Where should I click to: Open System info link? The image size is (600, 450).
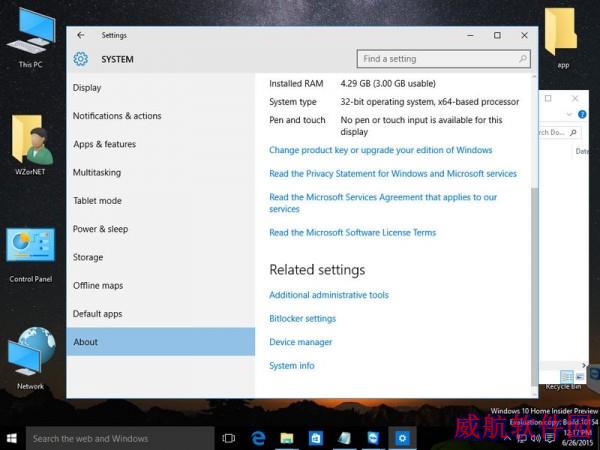292,366
